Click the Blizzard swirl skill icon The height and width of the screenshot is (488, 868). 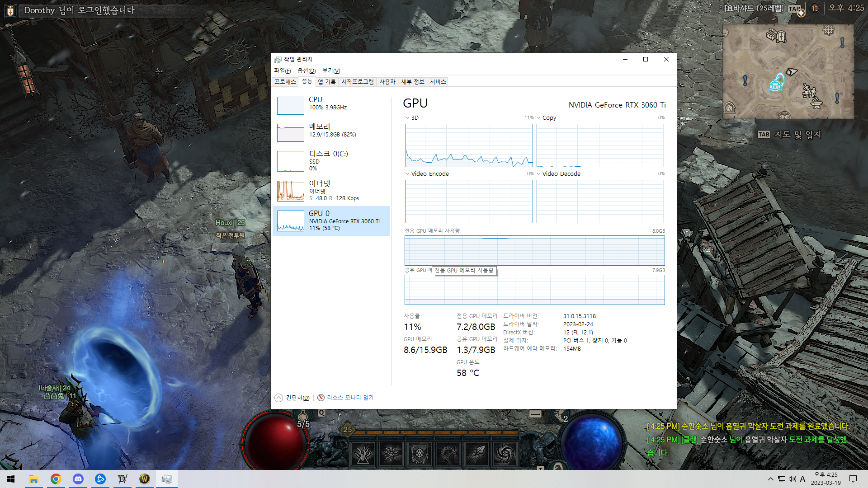pyautogui.click(x=505, y=453)
